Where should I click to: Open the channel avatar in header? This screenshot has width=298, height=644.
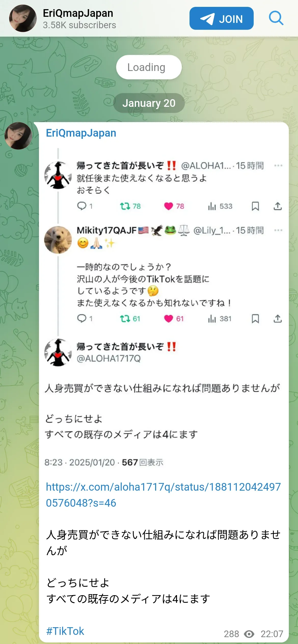23,18
